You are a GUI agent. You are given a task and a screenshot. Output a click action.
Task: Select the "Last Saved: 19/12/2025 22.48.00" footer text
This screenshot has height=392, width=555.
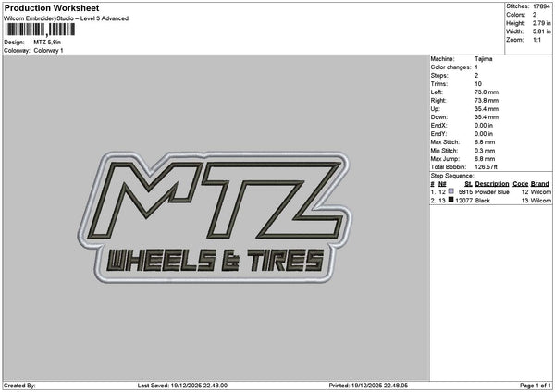click(182, 386)
